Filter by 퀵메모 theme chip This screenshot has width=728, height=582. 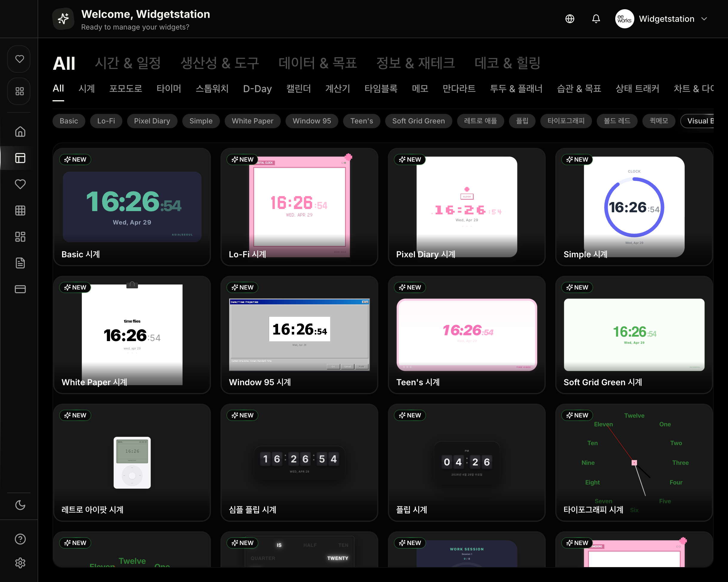[x=658, y=121]
